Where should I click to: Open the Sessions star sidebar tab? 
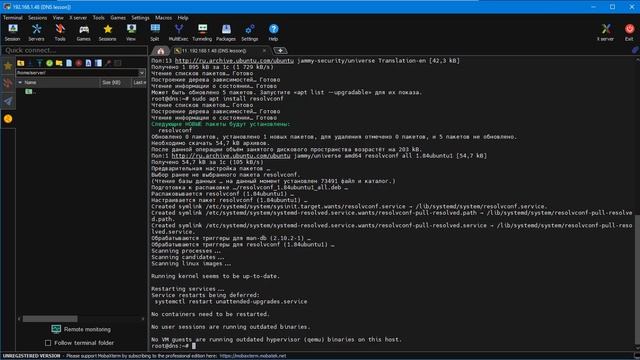coord(8,66)
